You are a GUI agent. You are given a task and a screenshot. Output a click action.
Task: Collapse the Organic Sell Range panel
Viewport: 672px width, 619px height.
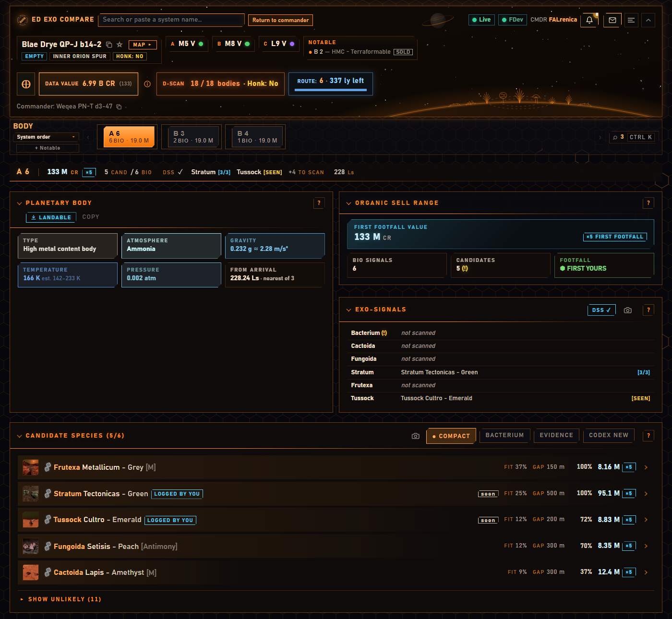pos(348,203)
